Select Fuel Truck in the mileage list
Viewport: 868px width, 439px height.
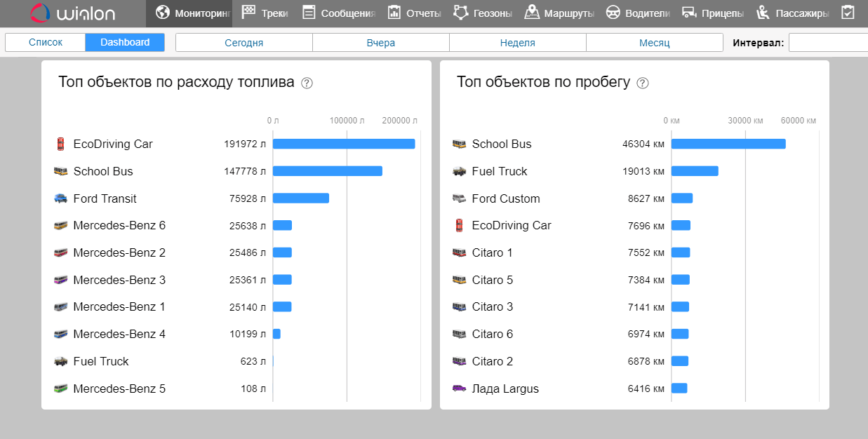click(x=499, y=171)
